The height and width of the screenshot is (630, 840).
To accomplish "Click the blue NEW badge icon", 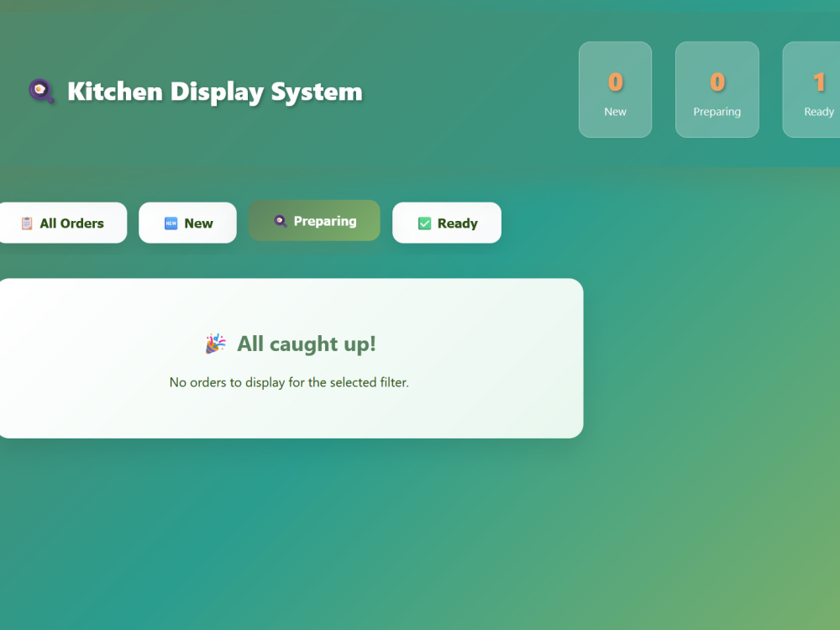I will [x=171, y=223].
